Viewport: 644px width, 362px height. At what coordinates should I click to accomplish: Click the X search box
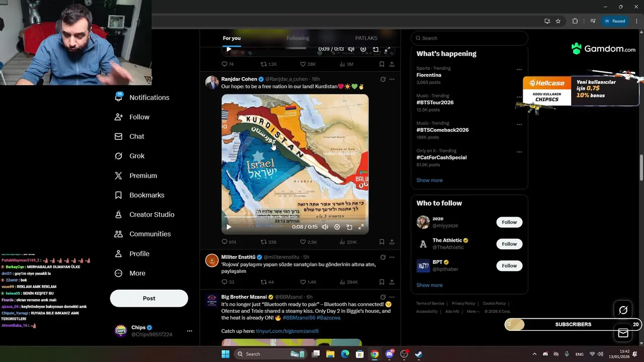click(469, 38)
